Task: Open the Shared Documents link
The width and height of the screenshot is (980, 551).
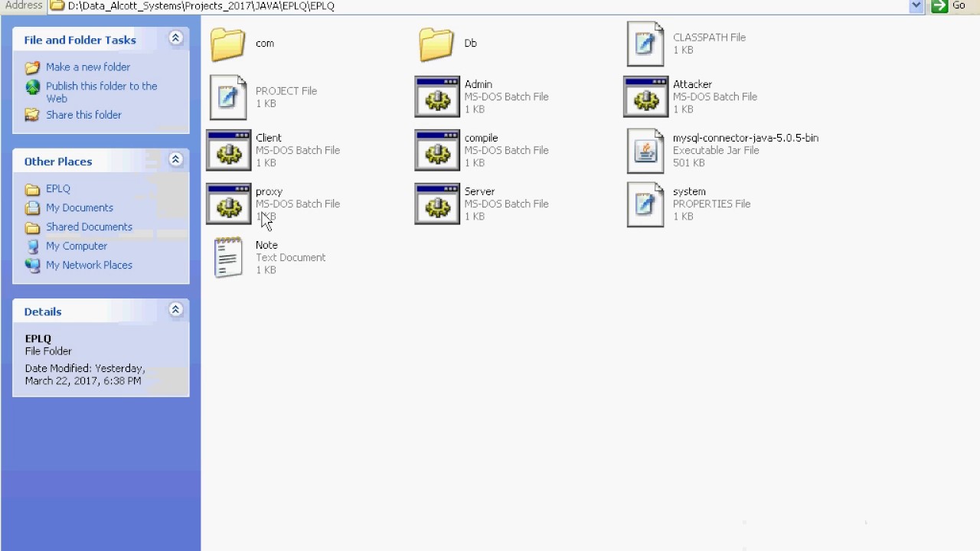Action: [89, 227]
